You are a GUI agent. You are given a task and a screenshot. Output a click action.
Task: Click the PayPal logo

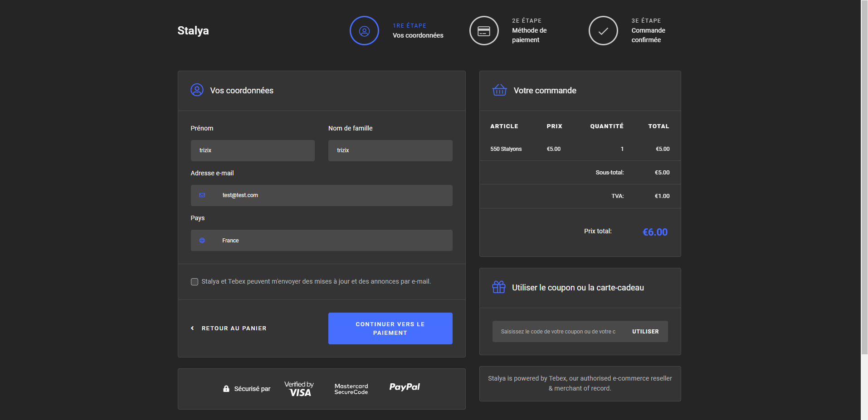pyautogui.click(x=405, y=387)
